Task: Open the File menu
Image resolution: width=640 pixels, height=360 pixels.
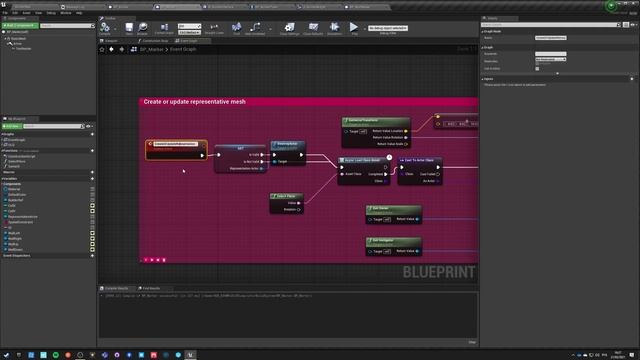Action: 5,13
